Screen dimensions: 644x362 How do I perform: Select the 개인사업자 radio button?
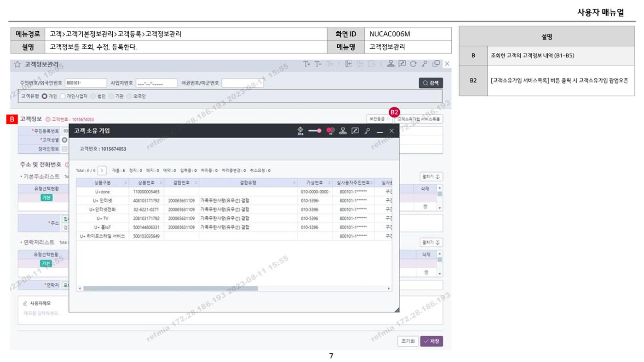click(x=63, y=96)
